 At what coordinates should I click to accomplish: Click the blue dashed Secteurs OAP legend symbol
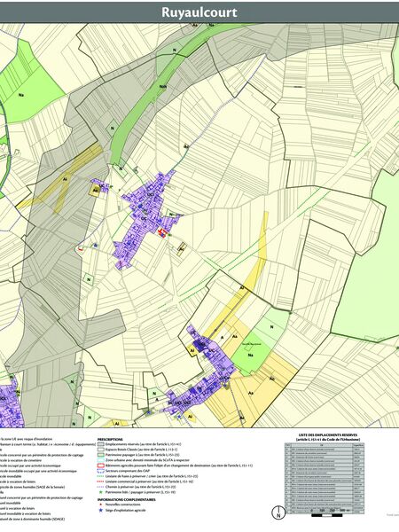[100, 471]
